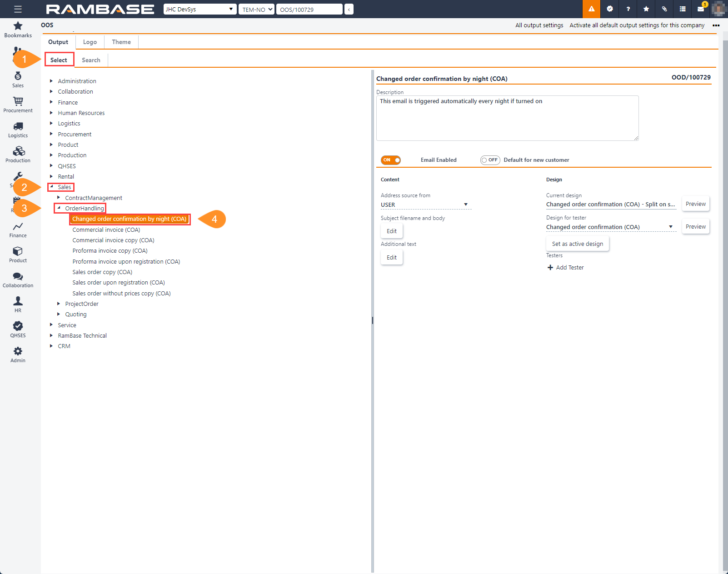Open the mail notifications icon
The image size is (728, 574).
pos(701,9)
